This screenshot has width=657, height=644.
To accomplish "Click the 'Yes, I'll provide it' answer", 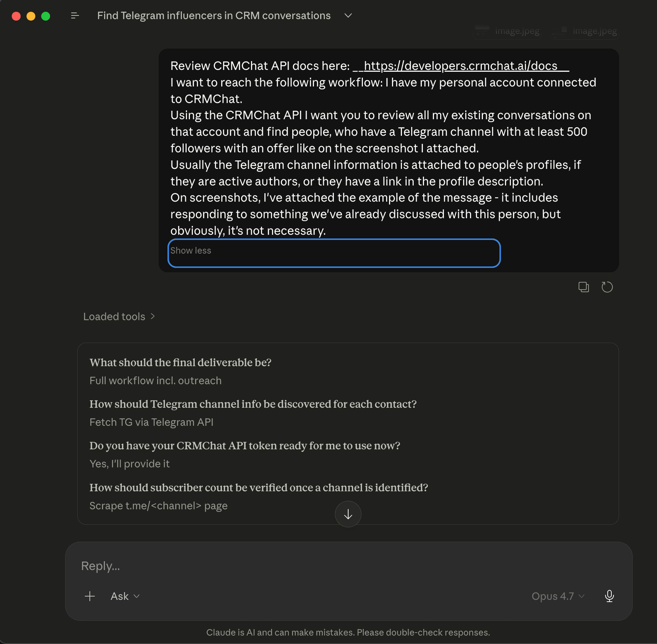I will (130, 464).
